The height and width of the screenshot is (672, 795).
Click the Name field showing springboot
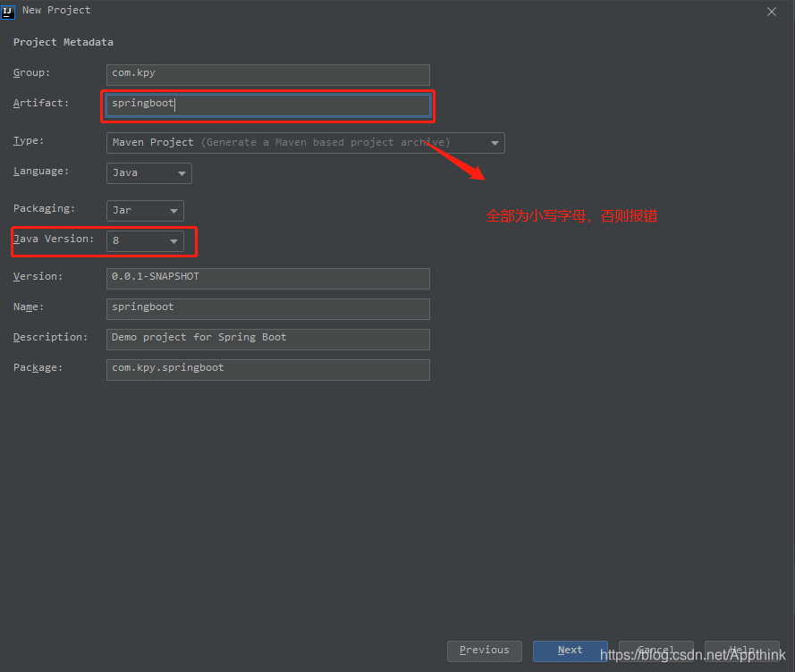[x=267, y=308]
